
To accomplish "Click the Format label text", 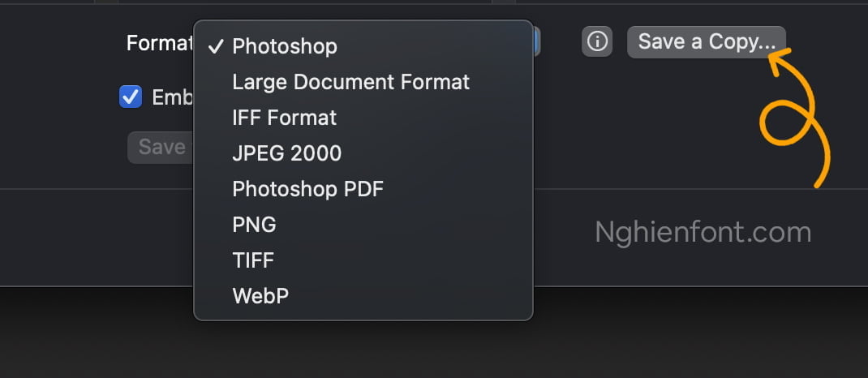I will 160,43.
